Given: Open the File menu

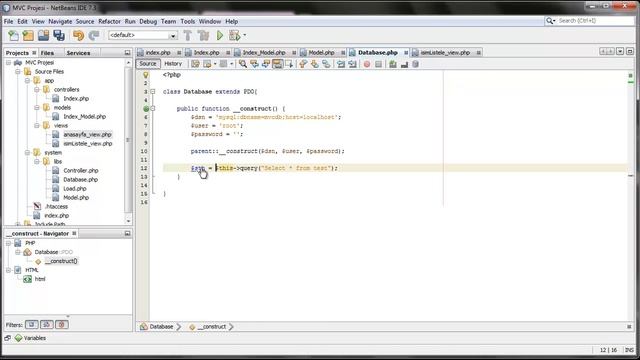Looking at the screenshot, I should tap(8, 21).
